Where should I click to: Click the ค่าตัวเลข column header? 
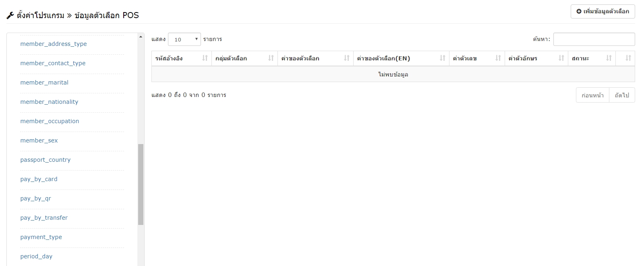477,58
